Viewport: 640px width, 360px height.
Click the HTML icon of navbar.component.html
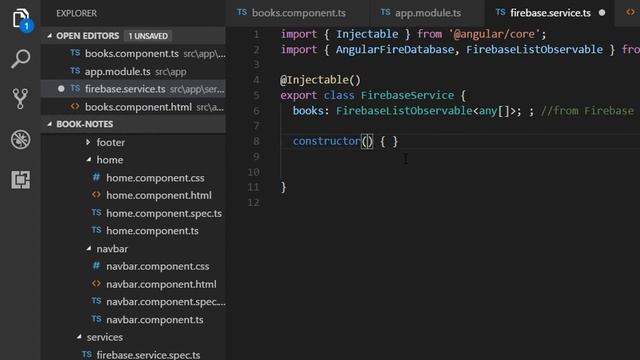point(96,283)
